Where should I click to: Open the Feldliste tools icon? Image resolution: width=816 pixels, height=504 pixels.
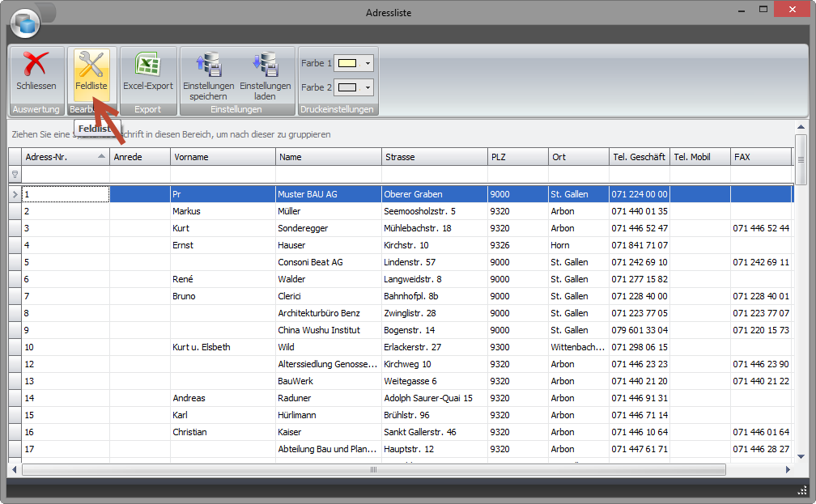tap(91, 65)
